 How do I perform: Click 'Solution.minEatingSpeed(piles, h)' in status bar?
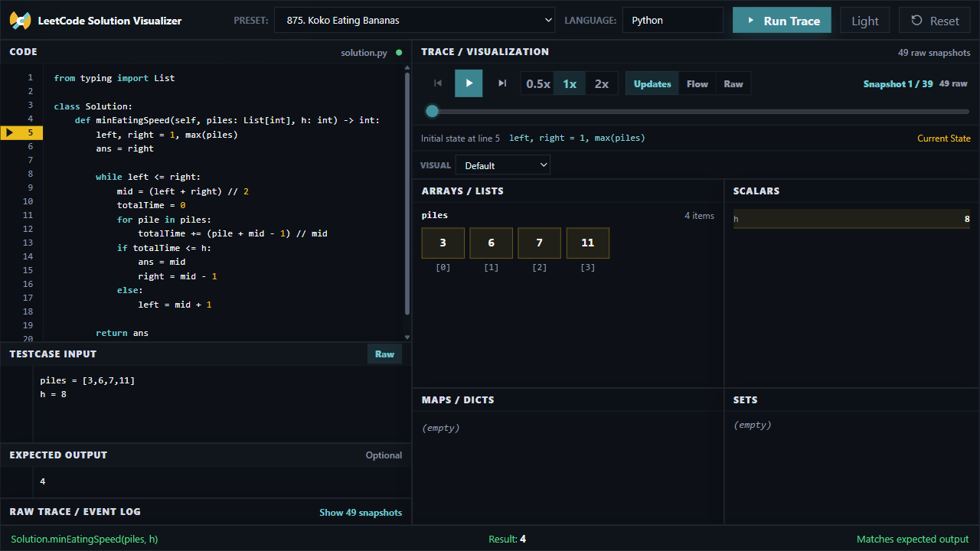tap(84, 539)
